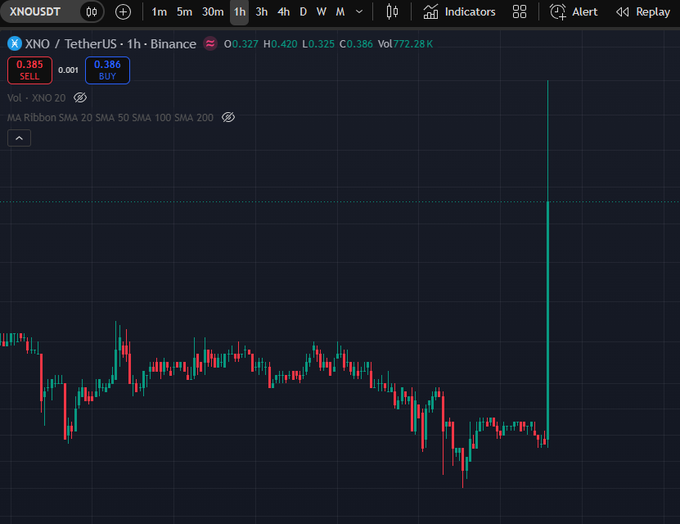Viewport: 680px width, 524px height.
Task: Add a symbol with the plus icon
Action: 123,12
